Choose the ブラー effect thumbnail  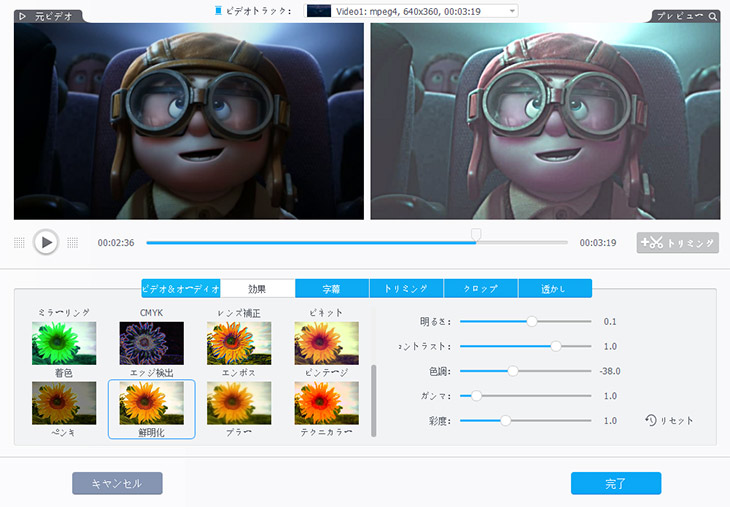click(x=239, y=403)
